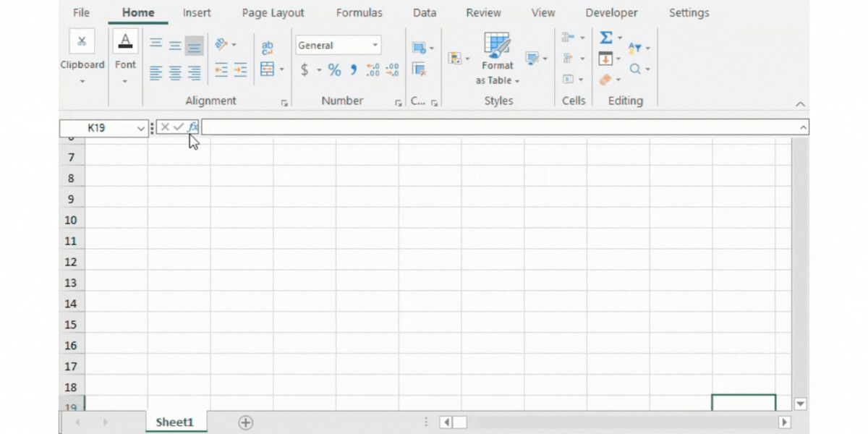Switch to the Review tab

(484, 13)
